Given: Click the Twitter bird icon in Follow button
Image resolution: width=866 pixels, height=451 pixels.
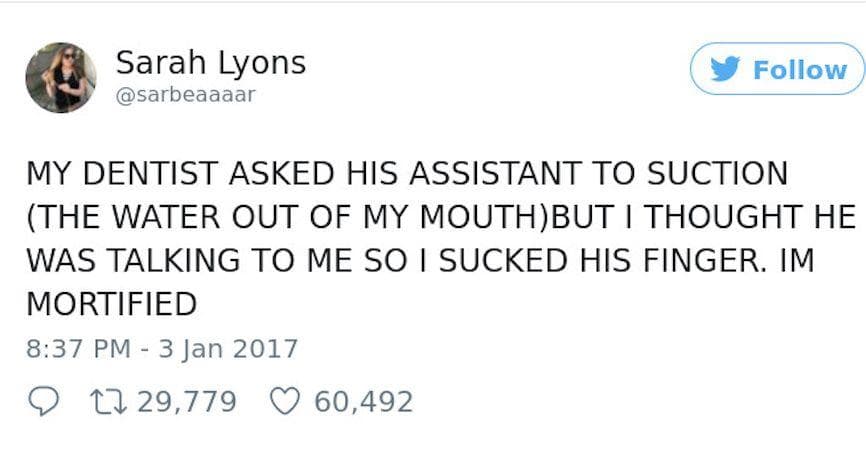Looking at the screenshot, I should click(728, 70).
